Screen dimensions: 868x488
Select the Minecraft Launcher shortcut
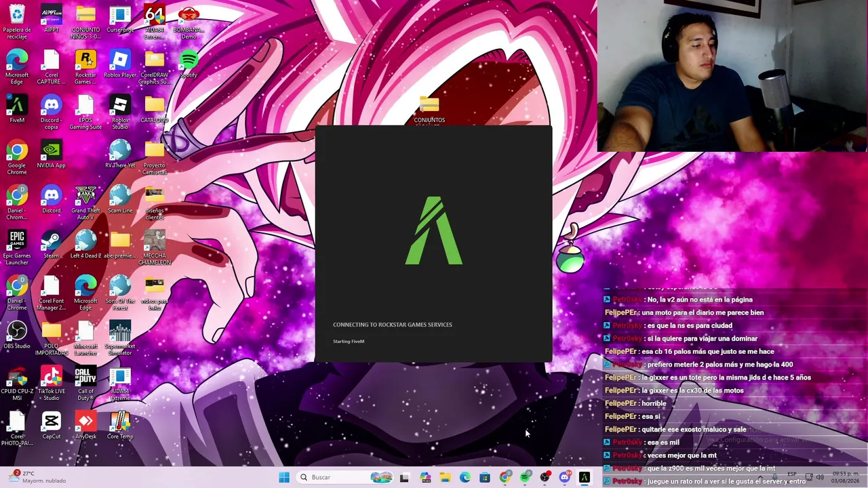85,339
